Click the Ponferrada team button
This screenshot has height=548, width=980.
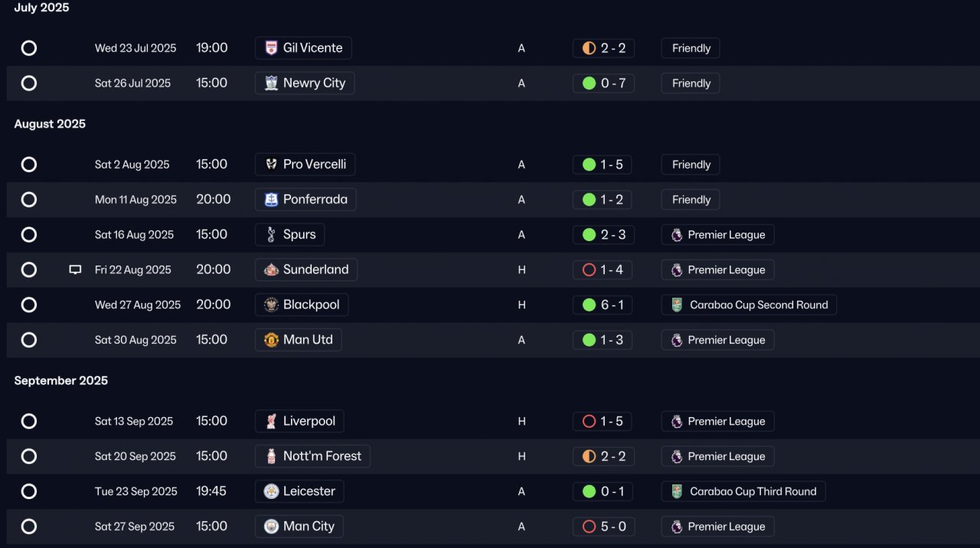pos(305,200)
